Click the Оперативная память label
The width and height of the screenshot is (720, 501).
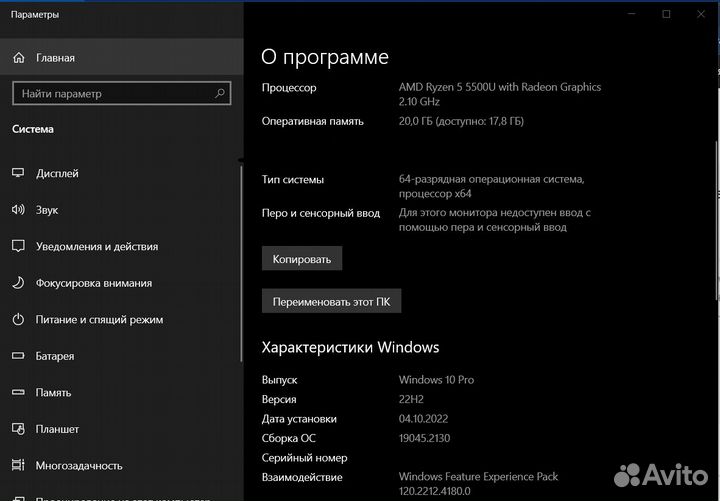pyautogui.click(x=313, y=121)
